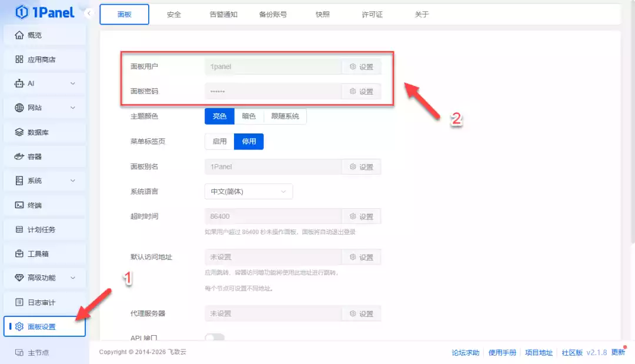The height and width of the screenshot is (364, 635).
Task: Open the 系统语言 language dropdown
Action: (x=248, y=191)
